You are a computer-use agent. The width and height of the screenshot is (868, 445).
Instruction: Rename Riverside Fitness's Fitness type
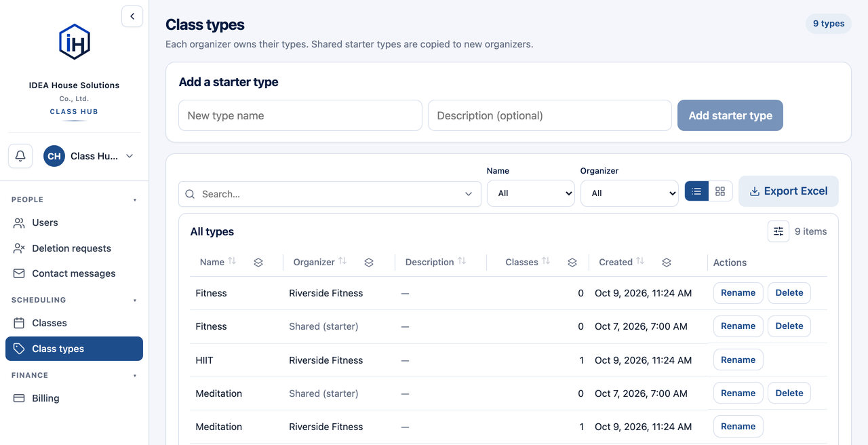[x=738, y=293]
